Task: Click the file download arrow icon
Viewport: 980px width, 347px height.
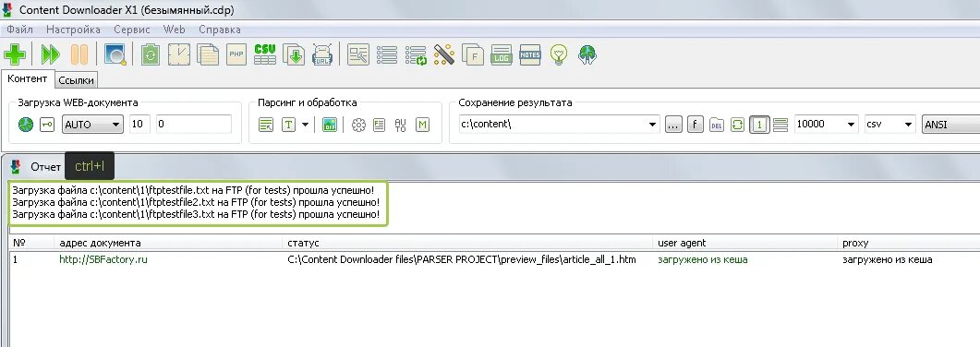Action: click(x=294, y=54)
